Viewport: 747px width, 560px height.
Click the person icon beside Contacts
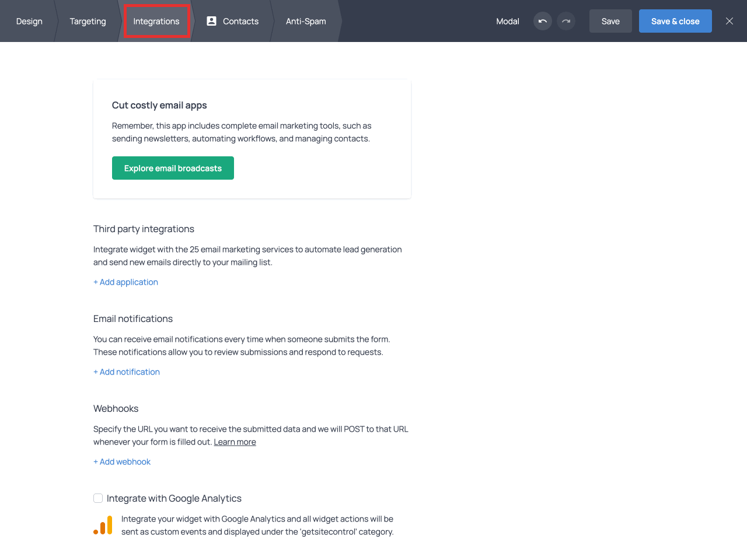point(212,21)
